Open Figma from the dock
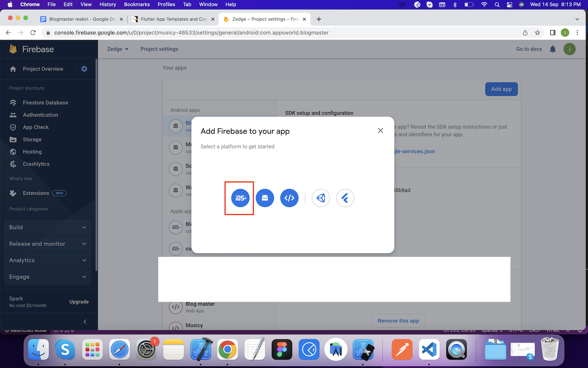 (281, 349)
